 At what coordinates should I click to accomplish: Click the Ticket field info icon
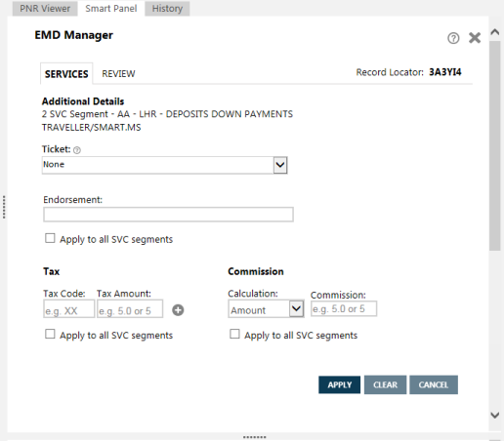(x=77, y=150)
